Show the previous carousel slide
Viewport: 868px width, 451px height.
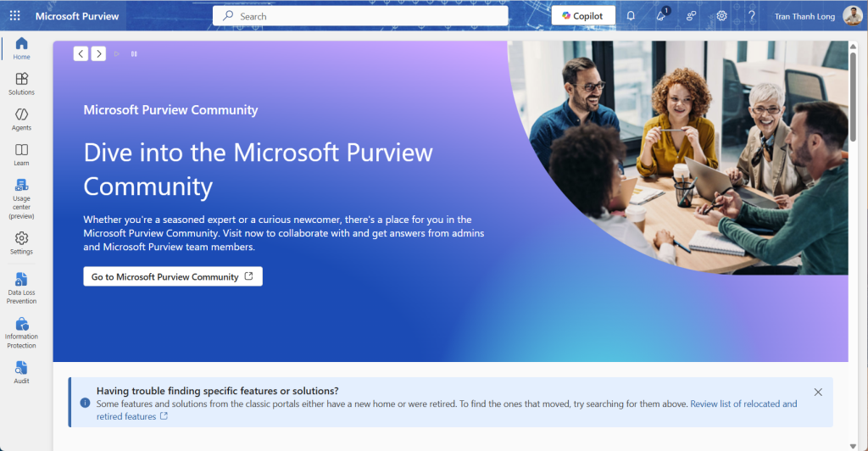click(81, 54)
